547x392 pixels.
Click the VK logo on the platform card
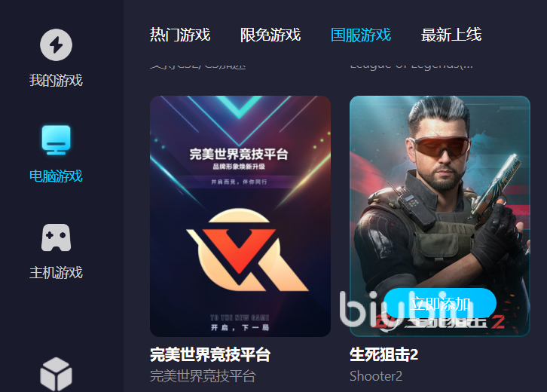point(247,250)
